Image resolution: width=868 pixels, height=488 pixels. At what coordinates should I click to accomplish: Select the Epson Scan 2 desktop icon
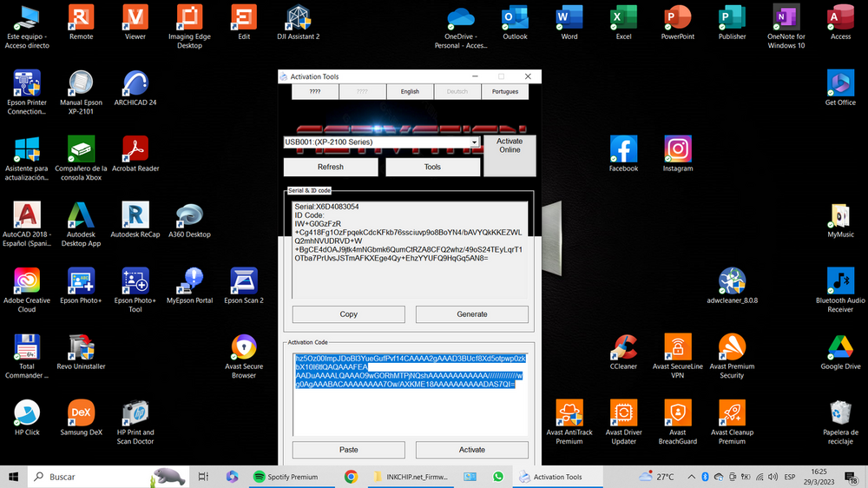coord(244,285)
